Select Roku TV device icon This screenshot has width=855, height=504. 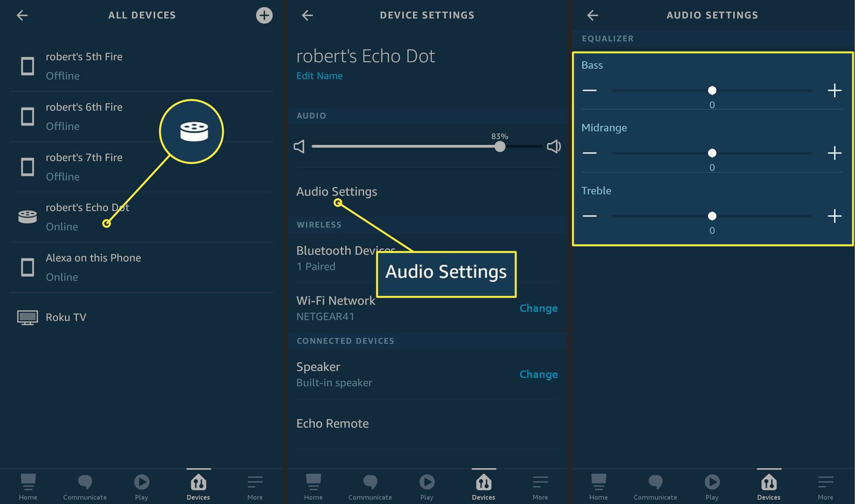(x=27, y=317)
